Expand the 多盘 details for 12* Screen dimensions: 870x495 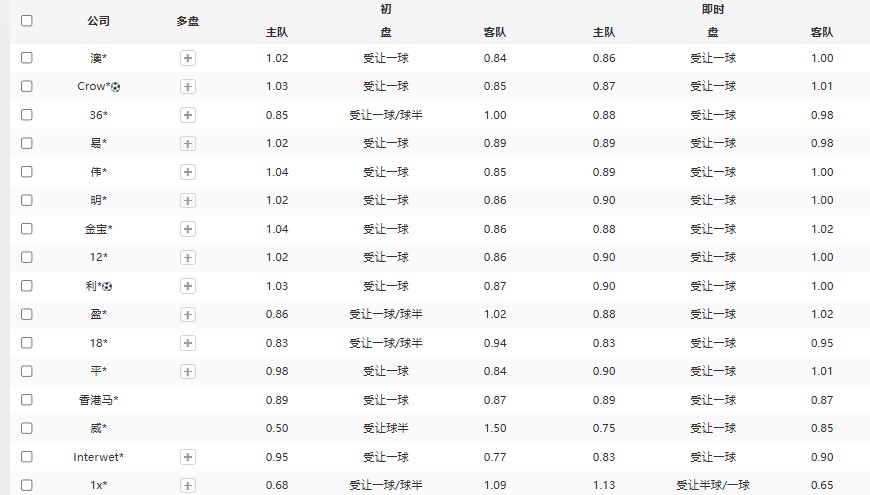(187, 257)
